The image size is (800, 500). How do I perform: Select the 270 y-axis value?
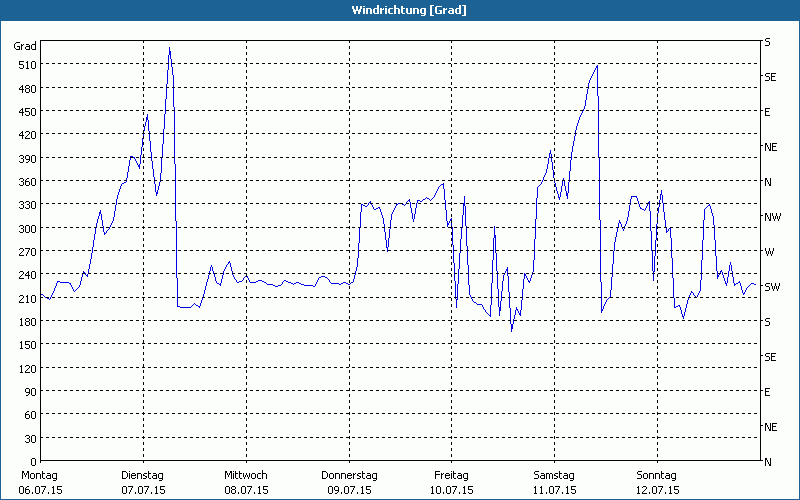[x=28, y=252]
